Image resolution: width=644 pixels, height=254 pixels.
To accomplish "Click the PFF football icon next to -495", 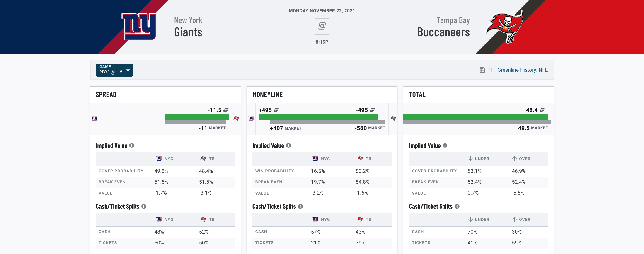I will (372, 110).
